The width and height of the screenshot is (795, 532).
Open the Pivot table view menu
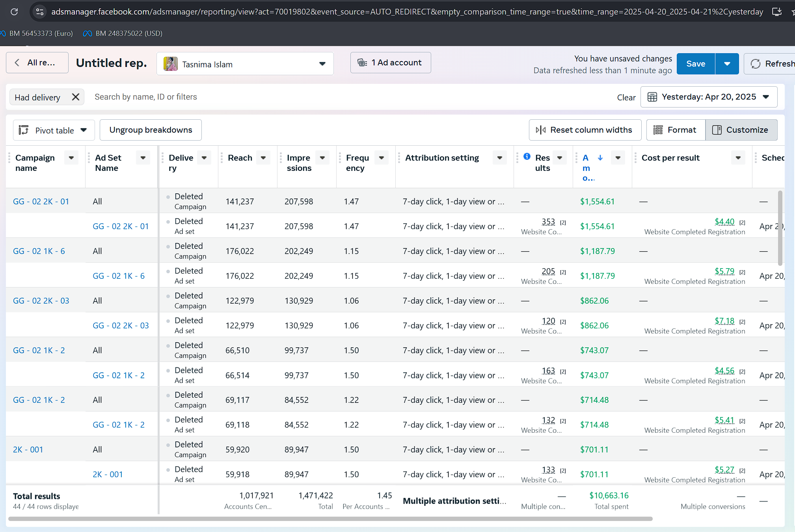click(54, 130)
